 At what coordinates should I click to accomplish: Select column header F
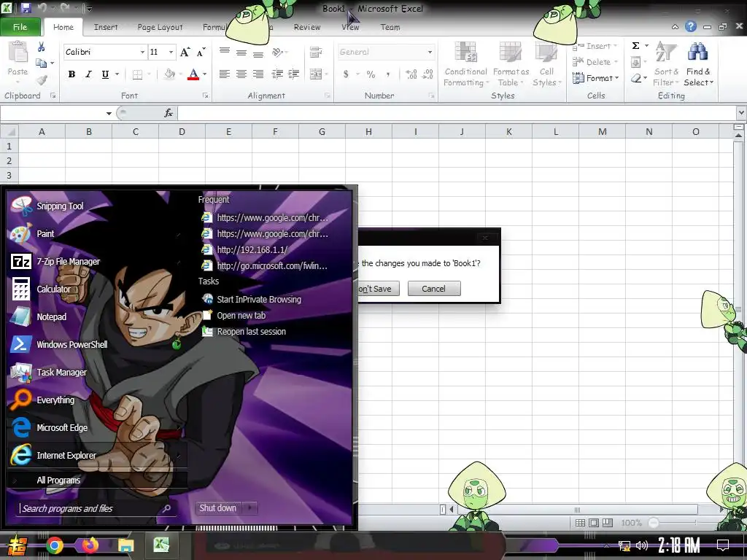click(x=275, y=131)
